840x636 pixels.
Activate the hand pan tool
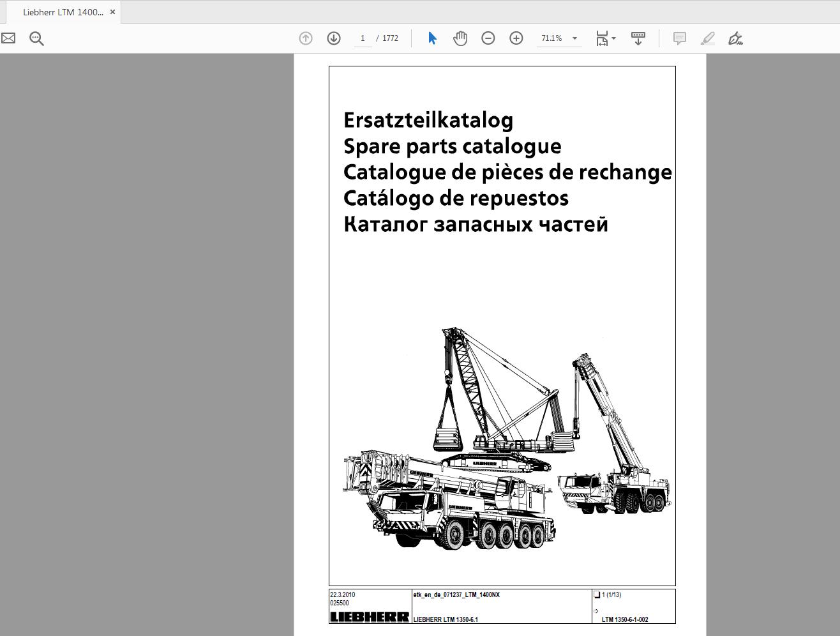tap(460, 38)
